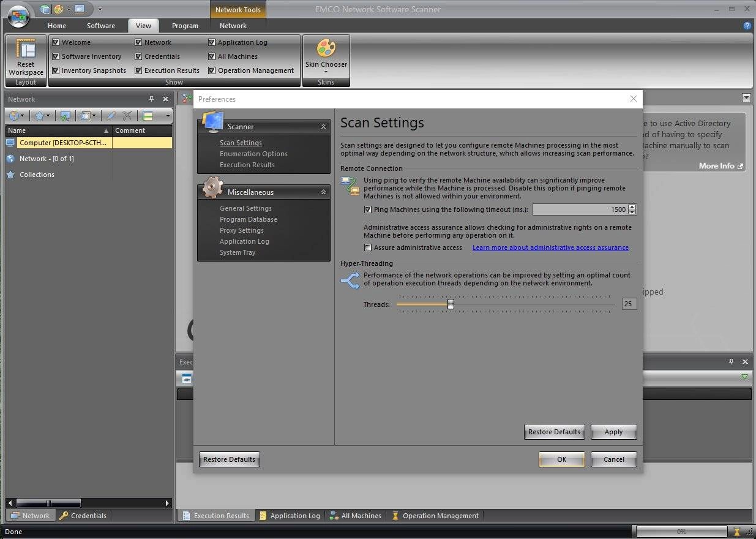This screenshot has width=756, height=539.
Task: Click the snapshot camera icon in Network toolbar
Action: tap(85, 115)
